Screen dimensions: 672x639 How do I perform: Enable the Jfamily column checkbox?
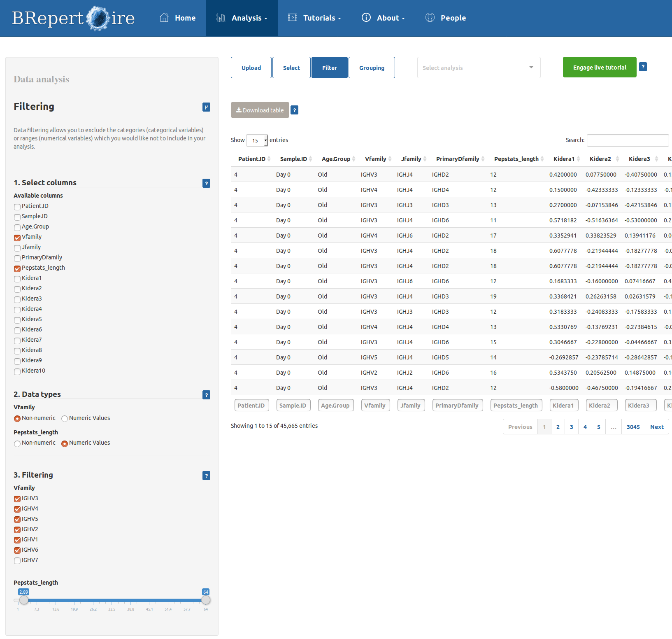(17, 248)
